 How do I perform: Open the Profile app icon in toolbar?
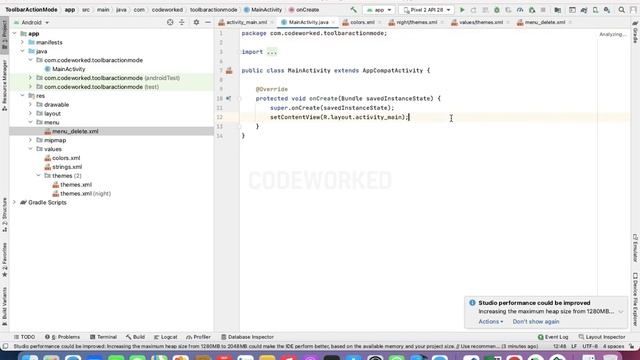520,10
